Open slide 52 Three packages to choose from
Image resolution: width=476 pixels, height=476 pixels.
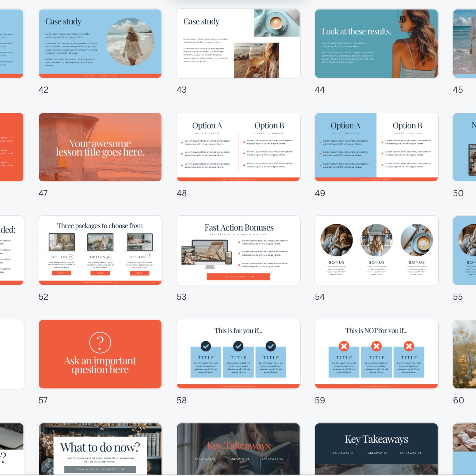pyautogui.click(x=100, y=251)
